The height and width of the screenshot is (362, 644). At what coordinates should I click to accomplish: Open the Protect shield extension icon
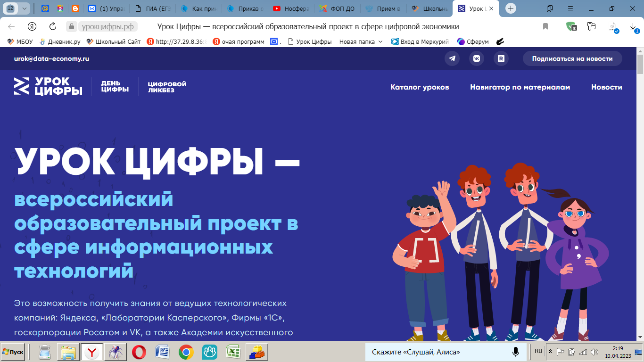pos(571,26)
